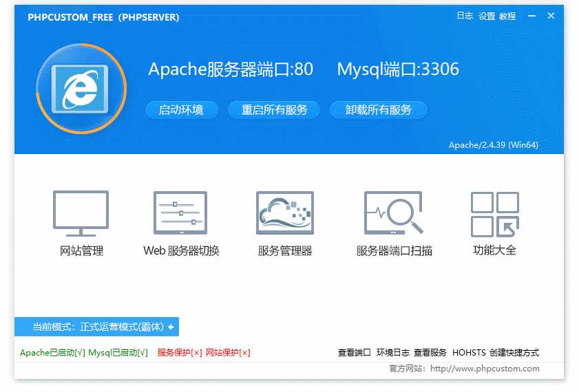Click the 服务器端口扫描 label

click(394, 251)
